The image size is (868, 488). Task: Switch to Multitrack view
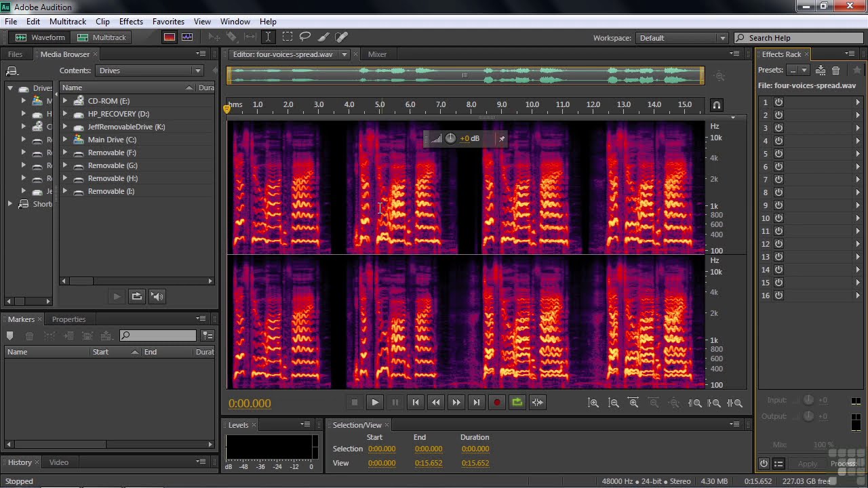[x=102, y=37]
